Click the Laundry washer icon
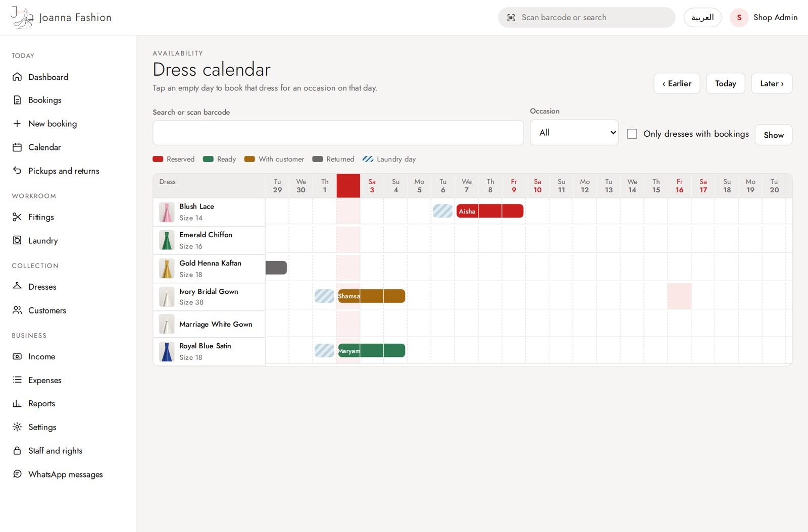 (17, 240)
